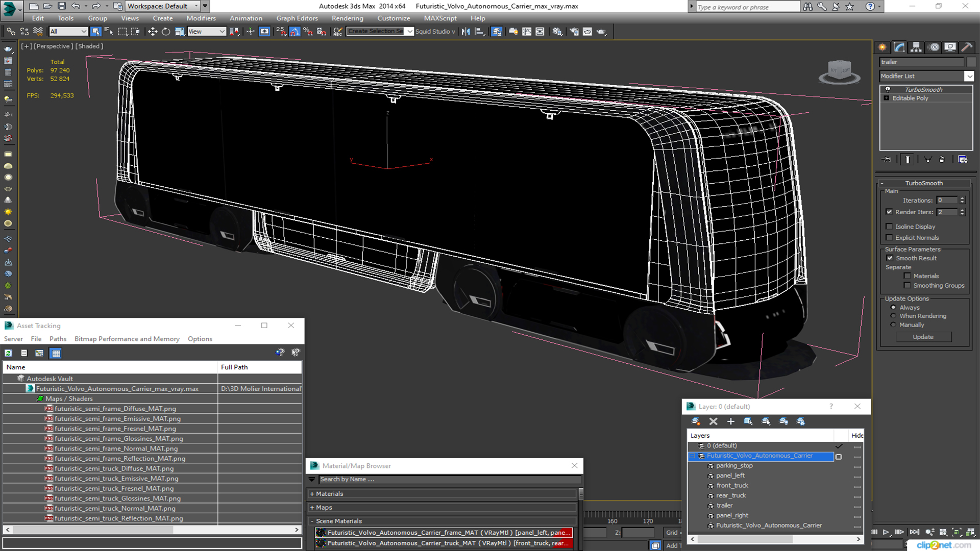The height and width of the screenshot is (551, 980).
Task: Enable Separate by Smoothing Groups checkbox
Action: coord(907,286)
